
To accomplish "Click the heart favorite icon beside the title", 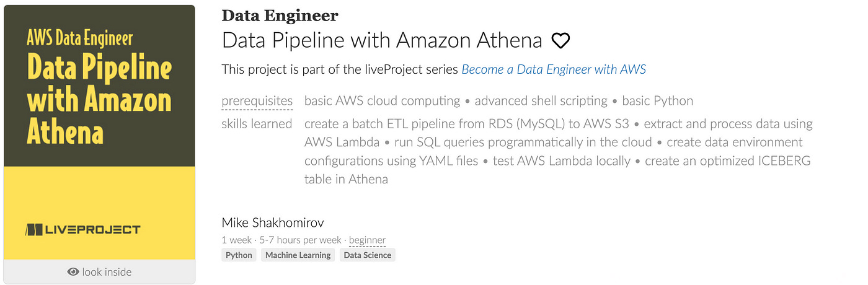I will point(560,41).
